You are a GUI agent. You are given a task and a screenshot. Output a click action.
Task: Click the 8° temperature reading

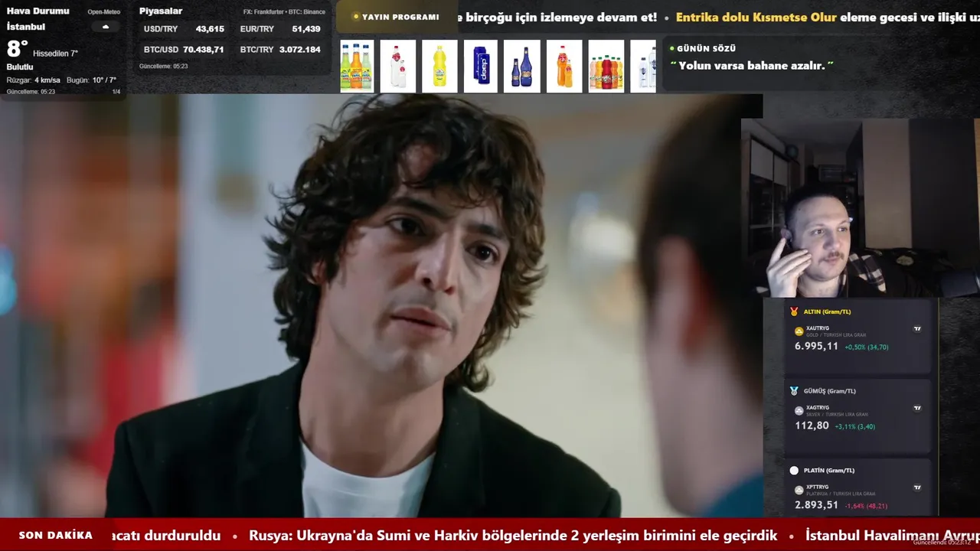[x=18, y=50]
